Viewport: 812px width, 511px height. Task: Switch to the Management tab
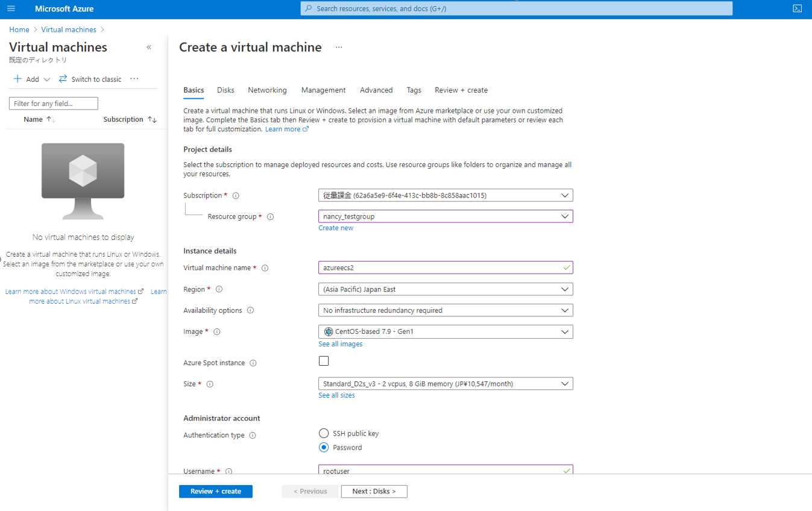tap(323, 90)
